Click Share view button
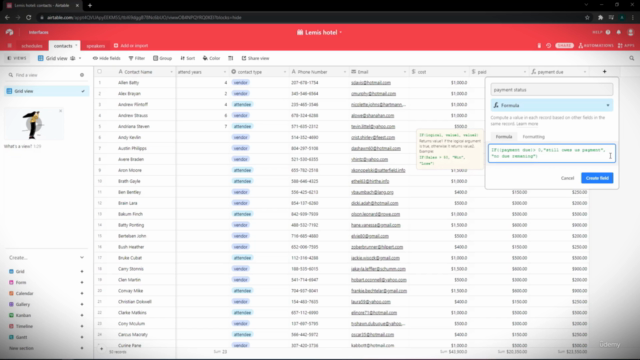The height and width of the screenshot is (360, 640). [256, 58]
